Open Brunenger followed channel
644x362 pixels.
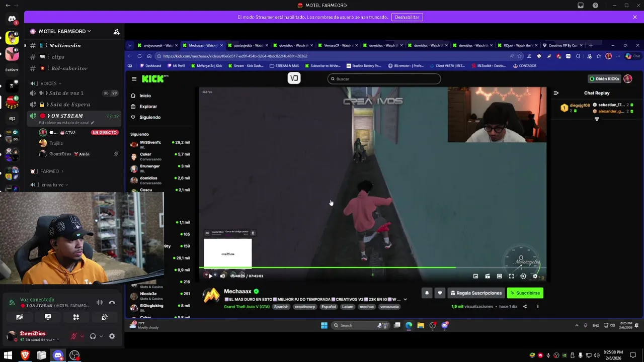(160, 167)
